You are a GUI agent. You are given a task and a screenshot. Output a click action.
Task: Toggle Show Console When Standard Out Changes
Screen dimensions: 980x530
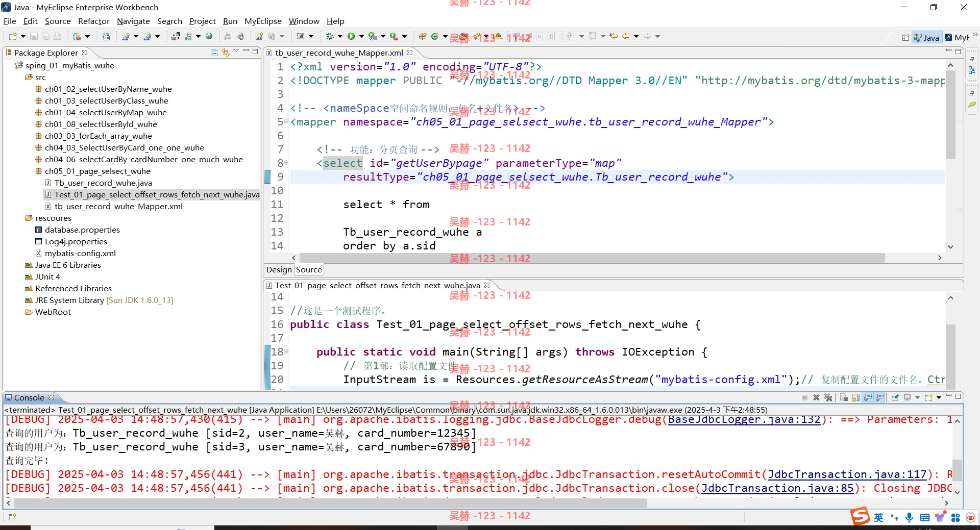pyautogui.click(x=868, y=397)
